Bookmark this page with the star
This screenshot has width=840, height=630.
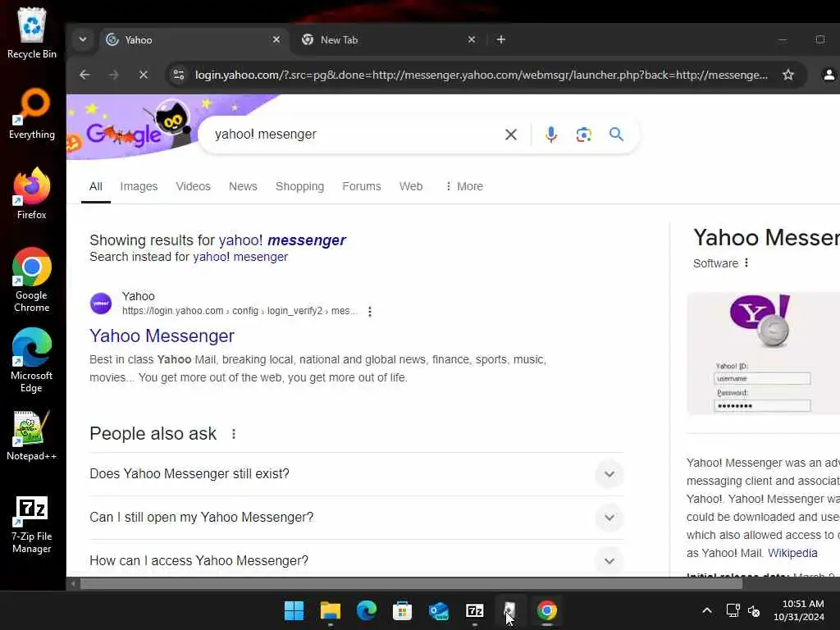coord(788,75)
